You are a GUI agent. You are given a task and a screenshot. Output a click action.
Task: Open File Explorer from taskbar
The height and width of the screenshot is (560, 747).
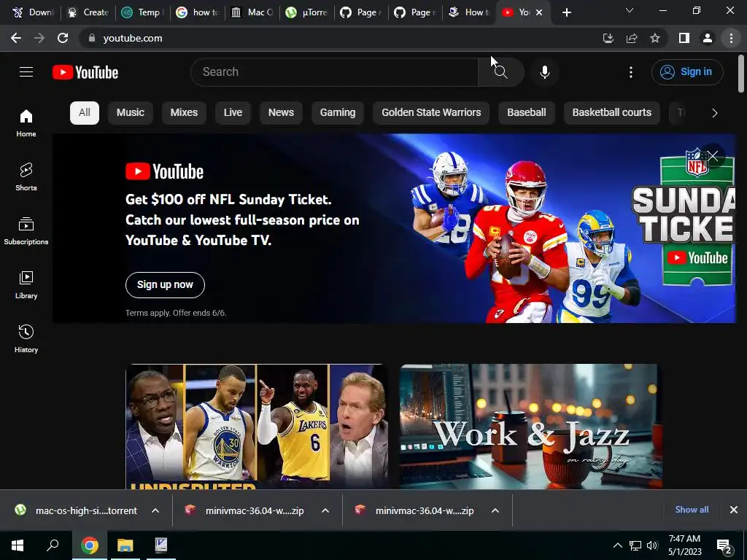(125, 545)
